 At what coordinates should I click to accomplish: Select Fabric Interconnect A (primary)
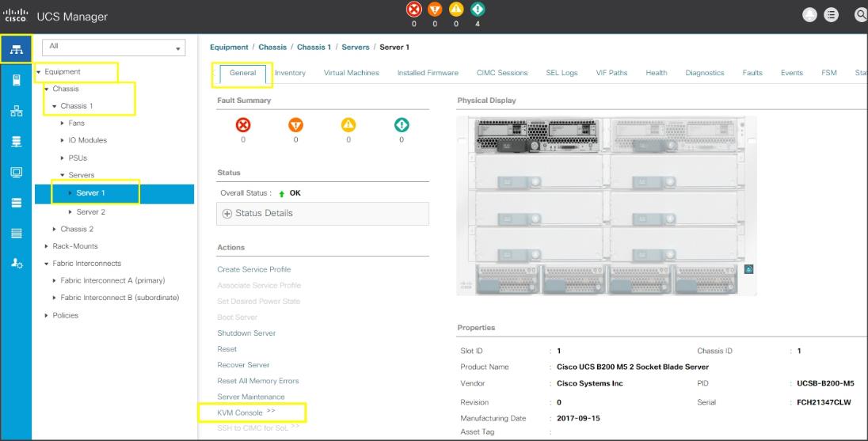(x=112, y=280)
